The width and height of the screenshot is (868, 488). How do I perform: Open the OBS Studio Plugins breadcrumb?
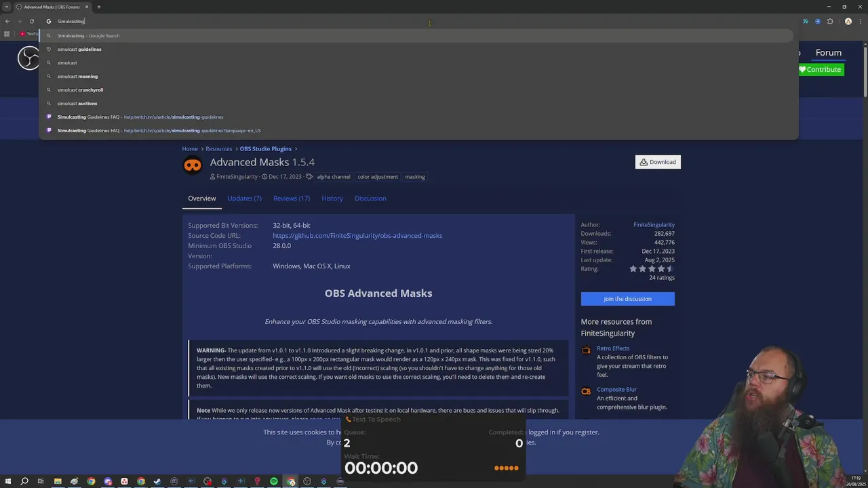click(265, 148)
